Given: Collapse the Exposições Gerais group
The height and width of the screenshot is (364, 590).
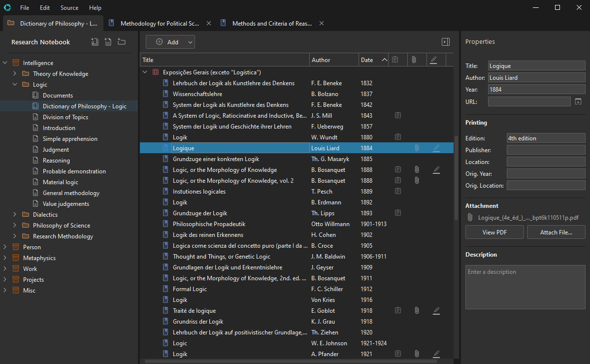Looking at the screenshot, I should point(145,72).
